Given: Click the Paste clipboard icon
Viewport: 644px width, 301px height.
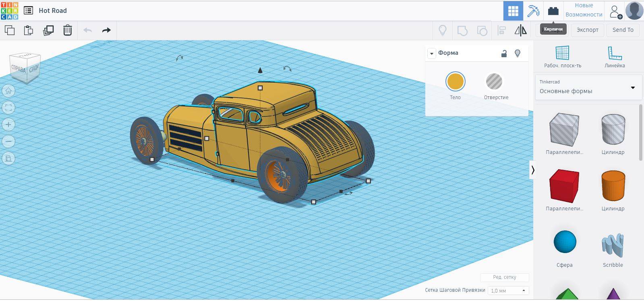Looking at the screenshot, I should [x=29, y=30].
